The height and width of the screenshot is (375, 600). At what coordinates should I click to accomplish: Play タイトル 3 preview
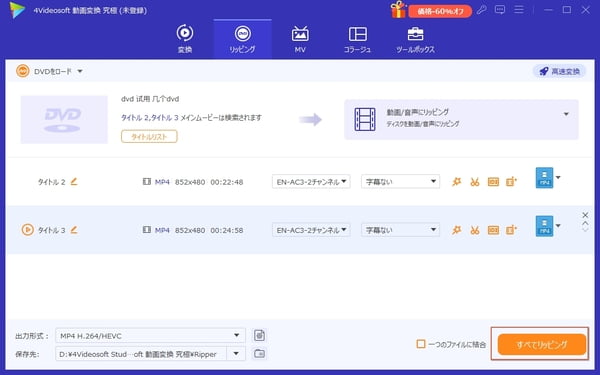pos(28,230)
